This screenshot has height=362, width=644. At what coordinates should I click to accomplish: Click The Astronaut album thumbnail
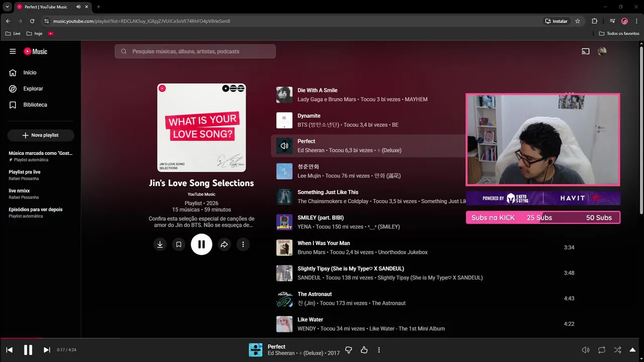tap(284, 299)
